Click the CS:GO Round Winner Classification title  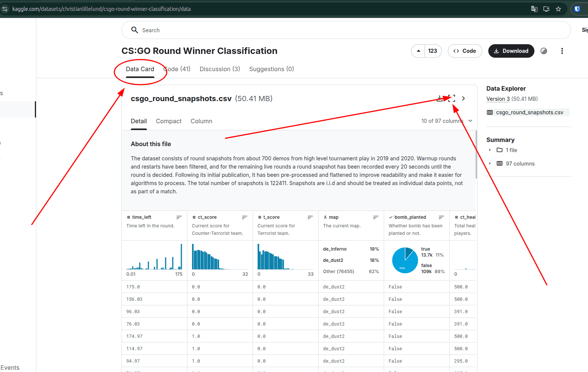pos(199,51)
